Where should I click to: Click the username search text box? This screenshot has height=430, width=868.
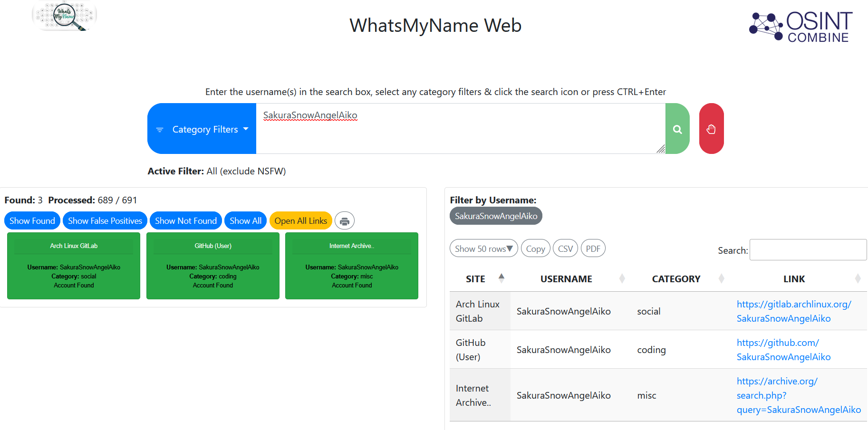(x=461, y=129)
